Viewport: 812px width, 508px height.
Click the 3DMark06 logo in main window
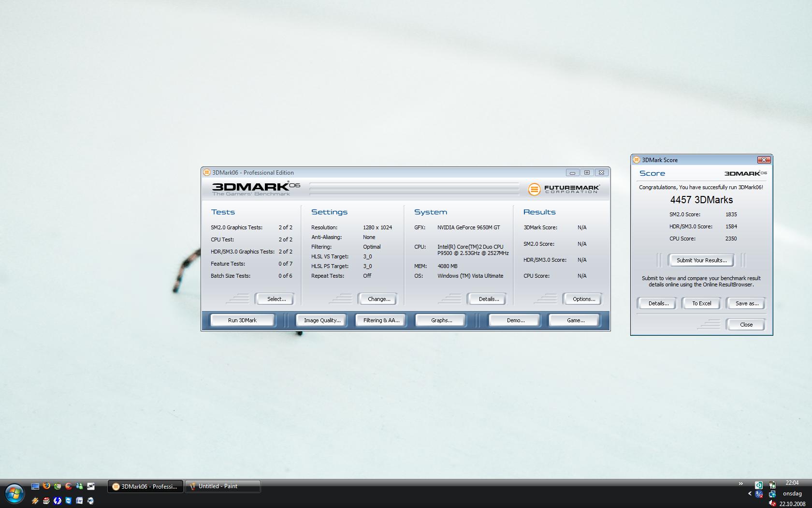point(256,188)
